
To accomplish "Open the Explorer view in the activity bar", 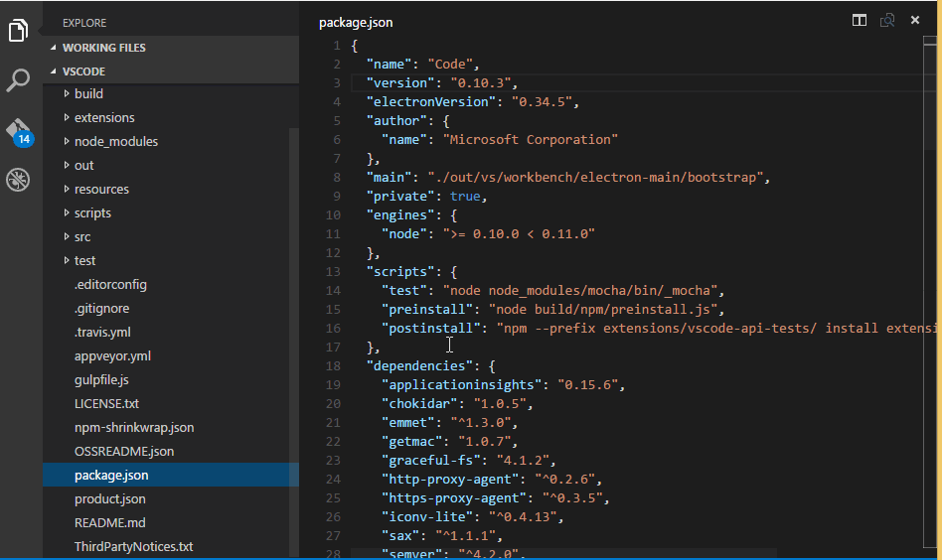I will pyautogui.click(x=18, y=31).
